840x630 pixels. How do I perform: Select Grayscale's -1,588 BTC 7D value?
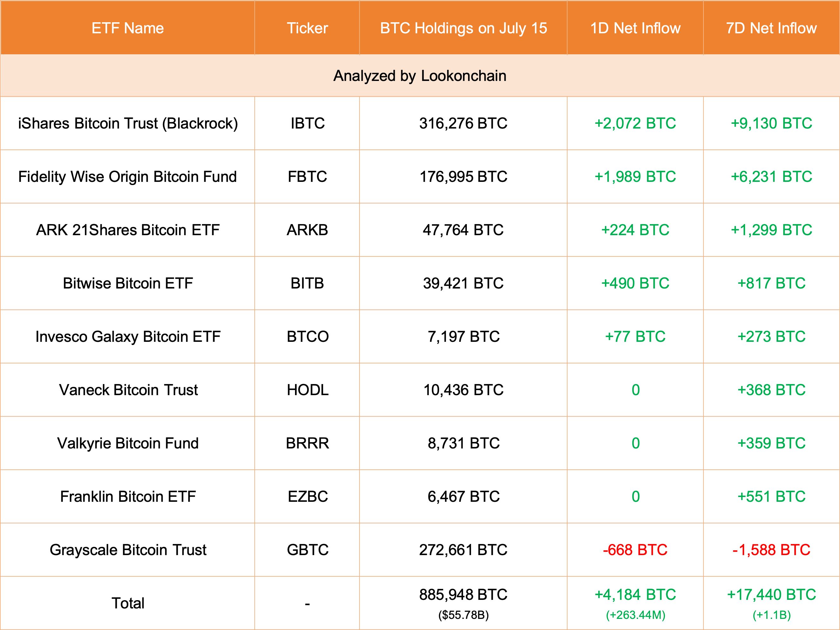[771, 550]
